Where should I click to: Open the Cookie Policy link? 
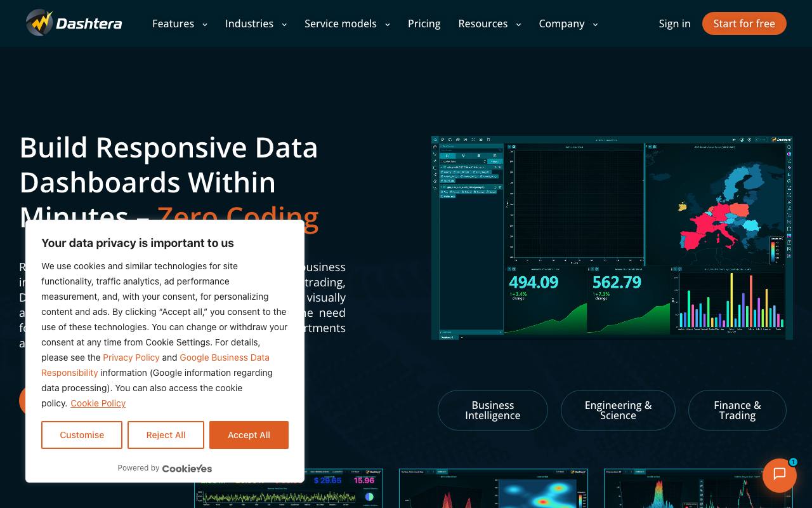tap(98, 403)
